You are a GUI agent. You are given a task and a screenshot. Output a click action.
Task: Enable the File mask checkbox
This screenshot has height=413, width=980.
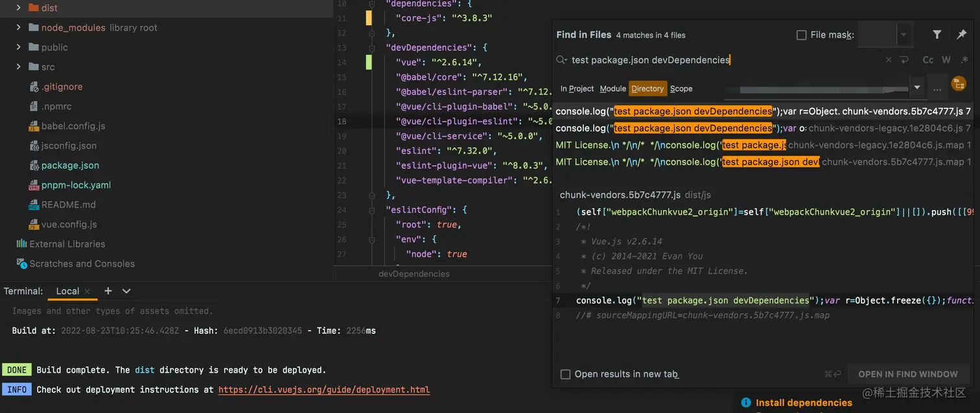click(x=802, y=35)
